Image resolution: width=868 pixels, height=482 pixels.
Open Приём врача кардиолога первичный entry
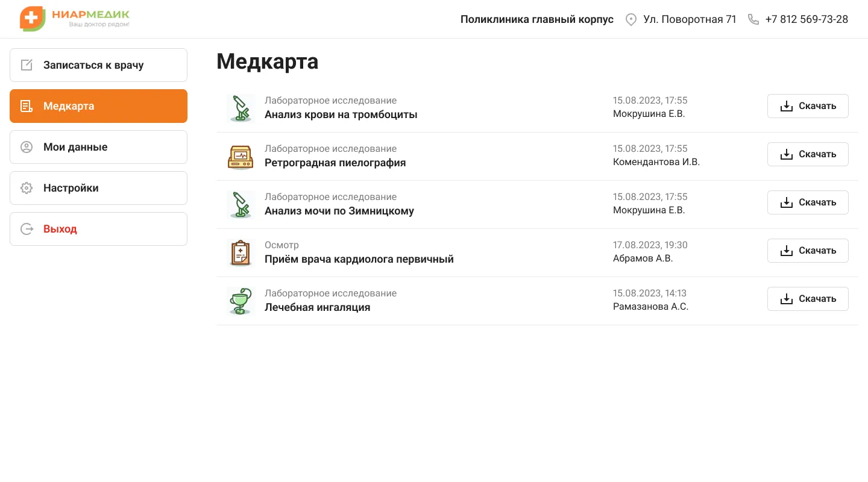[359, 259]
